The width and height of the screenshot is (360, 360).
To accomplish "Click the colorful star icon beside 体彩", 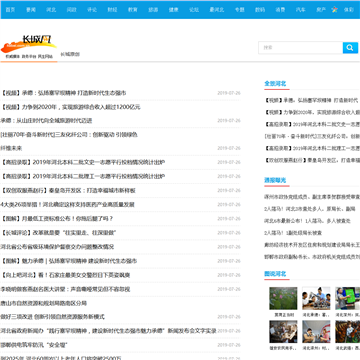I will [x=335, y=10].
